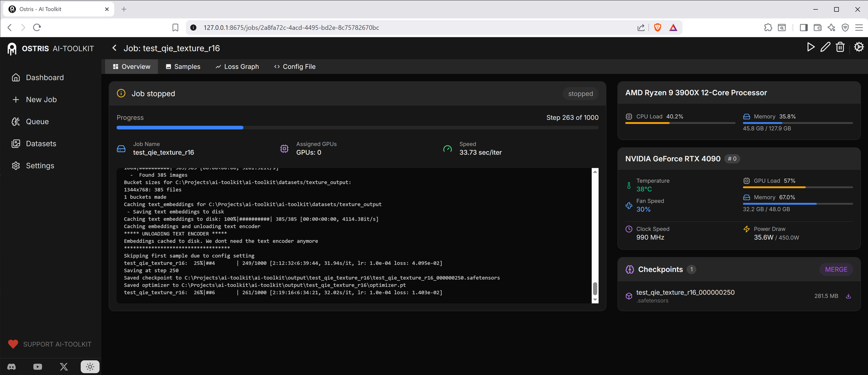Click the Fan Speed 30% value
The image size is (868, 375).
pyautogui.click(x=643, y=210)
